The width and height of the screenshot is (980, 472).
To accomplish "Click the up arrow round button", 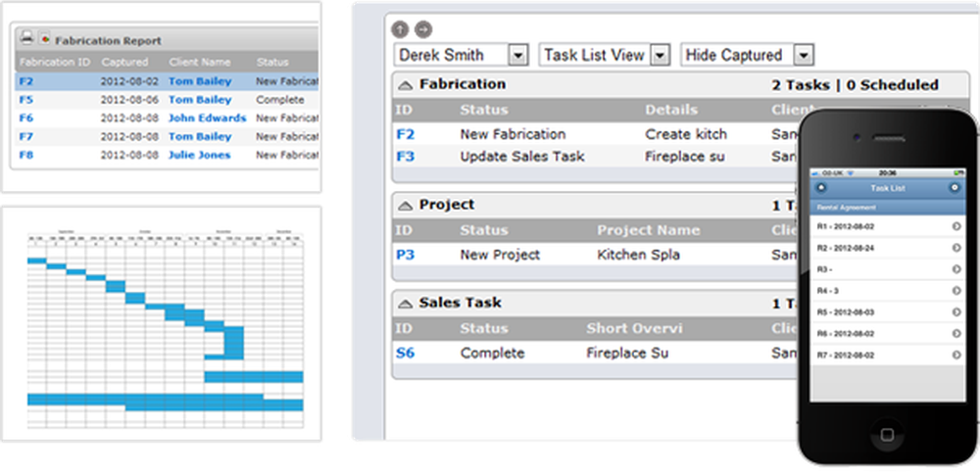I will pyautogui.click(x=400, y=29).
